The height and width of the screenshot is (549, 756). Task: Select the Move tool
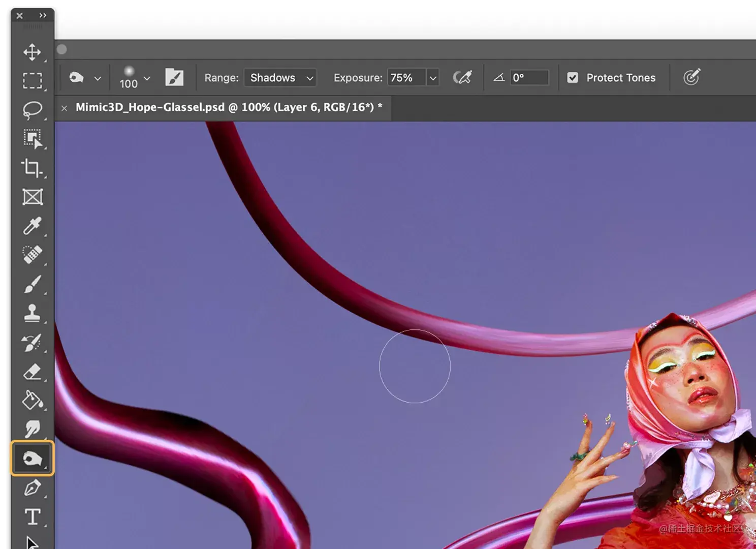coord(33,52)
